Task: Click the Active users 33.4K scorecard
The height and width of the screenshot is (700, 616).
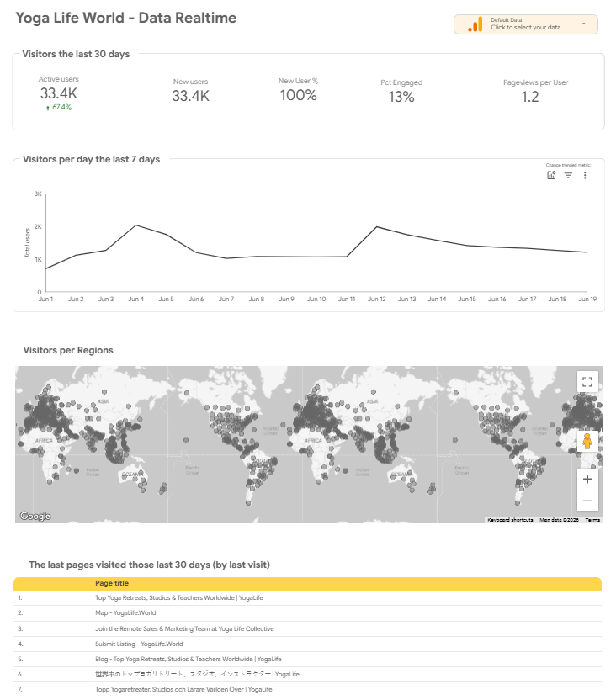Action: 58,93
